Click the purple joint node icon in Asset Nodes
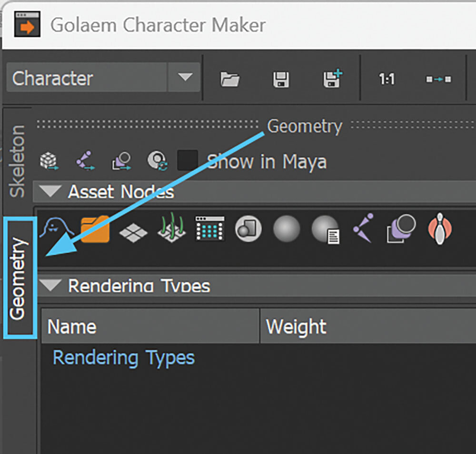Viewport: 476px width, 454px height. tap(363, 228)
